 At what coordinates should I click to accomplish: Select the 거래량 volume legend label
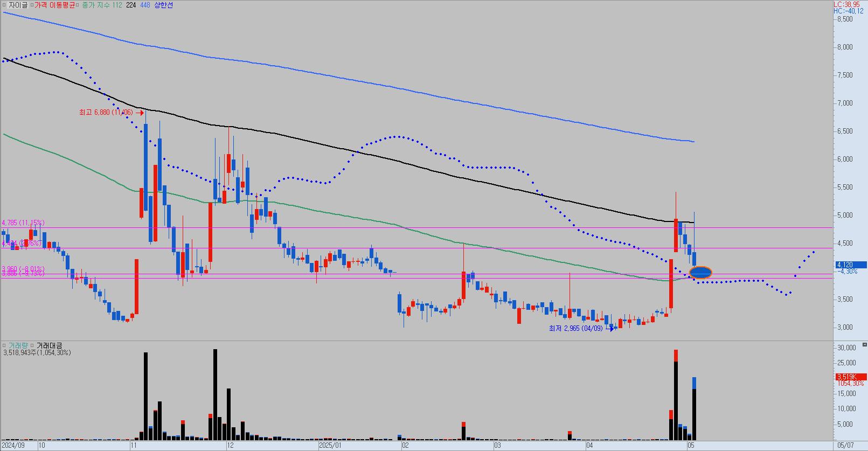point(18,345)
